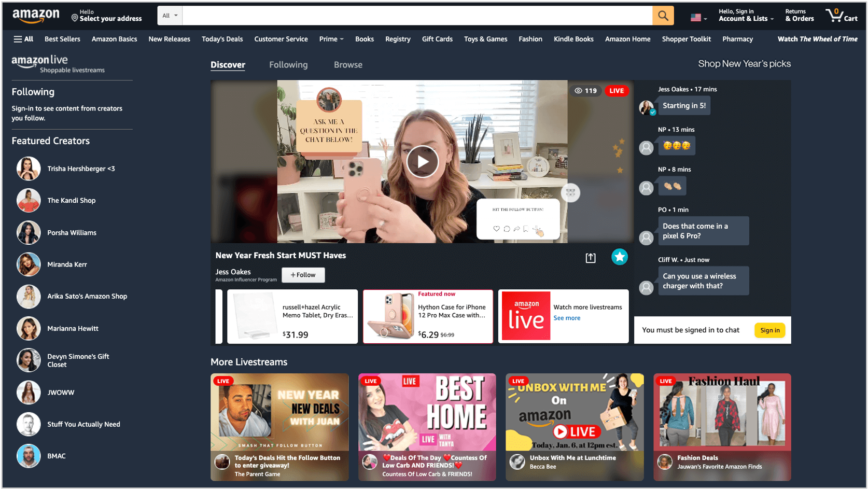868x489 pixels.
Task: Click Miranda Kerr avatar
Action: pos(29,264)
